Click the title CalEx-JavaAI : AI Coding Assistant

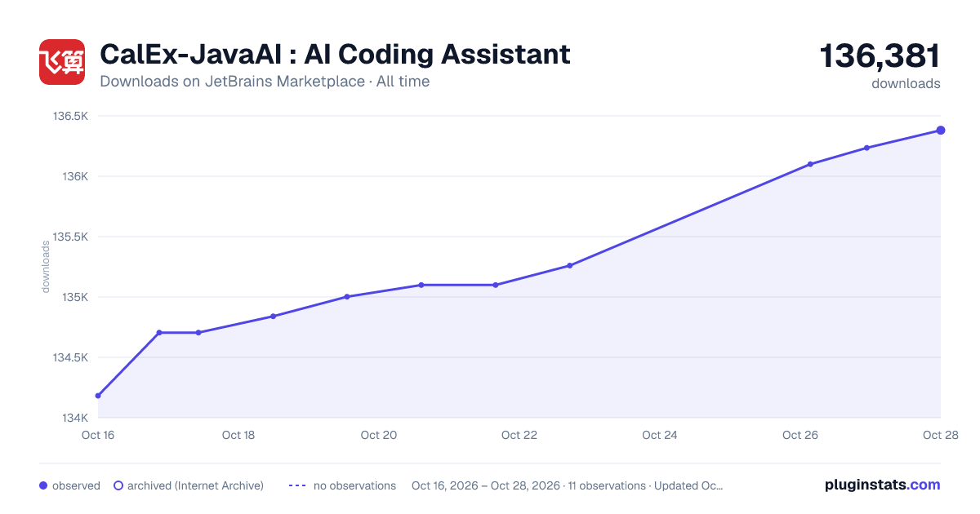point(335,55)
